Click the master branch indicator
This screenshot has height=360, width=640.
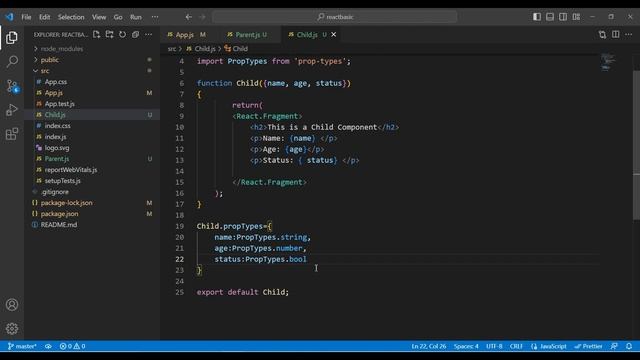[22, 346]
